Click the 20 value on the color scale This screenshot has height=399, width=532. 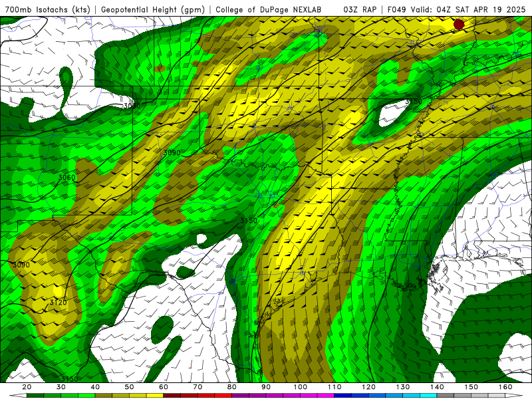point(27,387)
